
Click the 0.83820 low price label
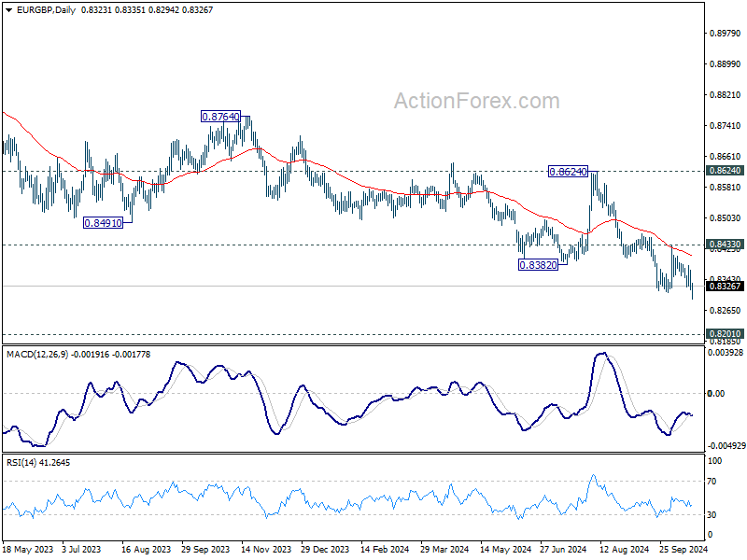(538, 265)
